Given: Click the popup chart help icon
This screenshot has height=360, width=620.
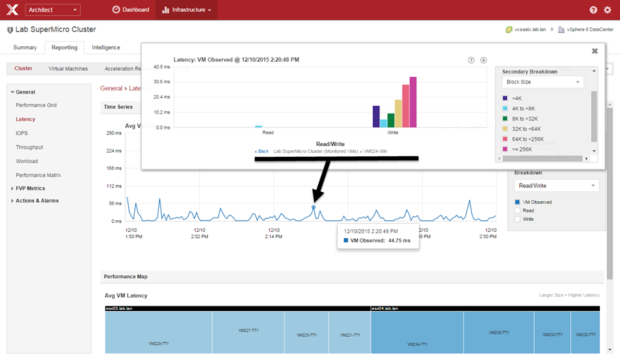Looking at the screenshot, I should pos(471,60).
